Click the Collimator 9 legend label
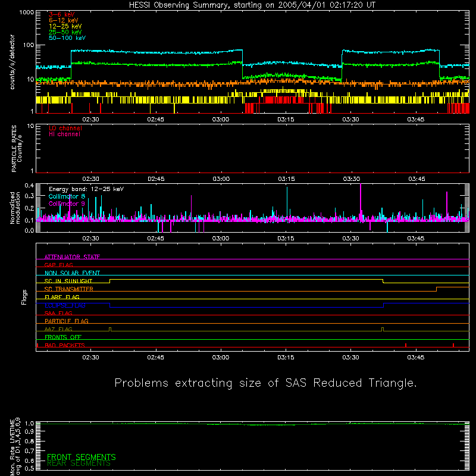The image size is (476, 476). pyautogui.click(x=67, y=203)
